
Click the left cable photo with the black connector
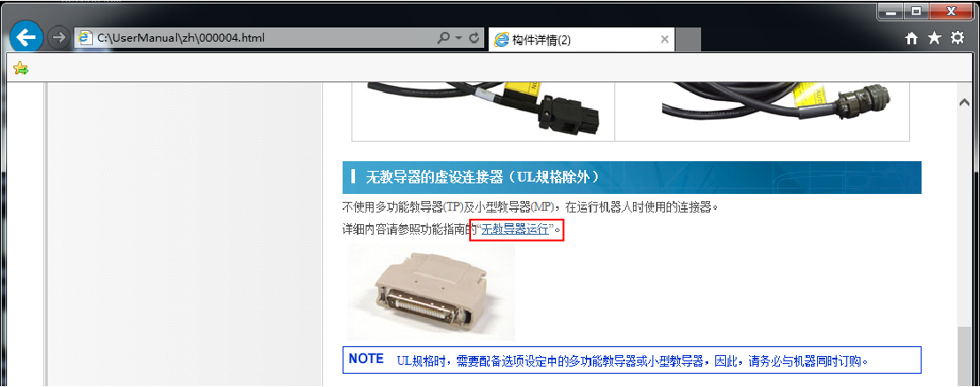coord(483,110)
